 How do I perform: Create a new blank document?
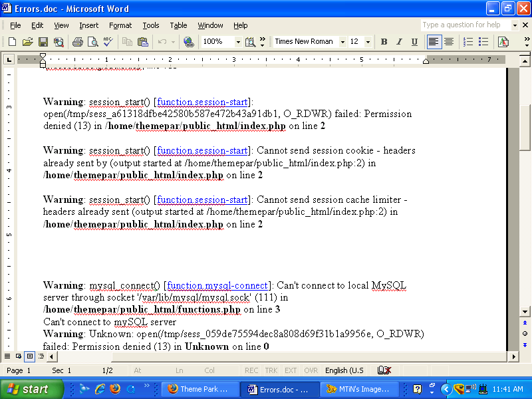(12, 42)
